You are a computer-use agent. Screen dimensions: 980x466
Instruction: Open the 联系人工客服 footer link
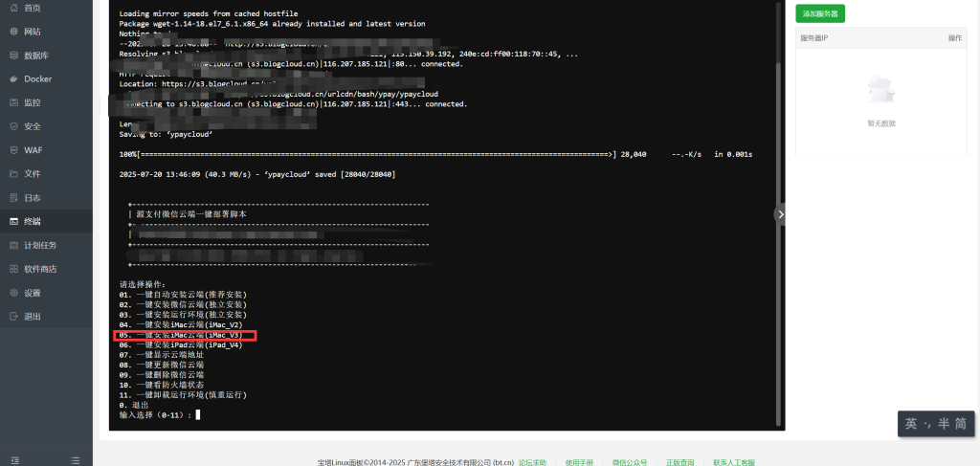coord(734,462)
